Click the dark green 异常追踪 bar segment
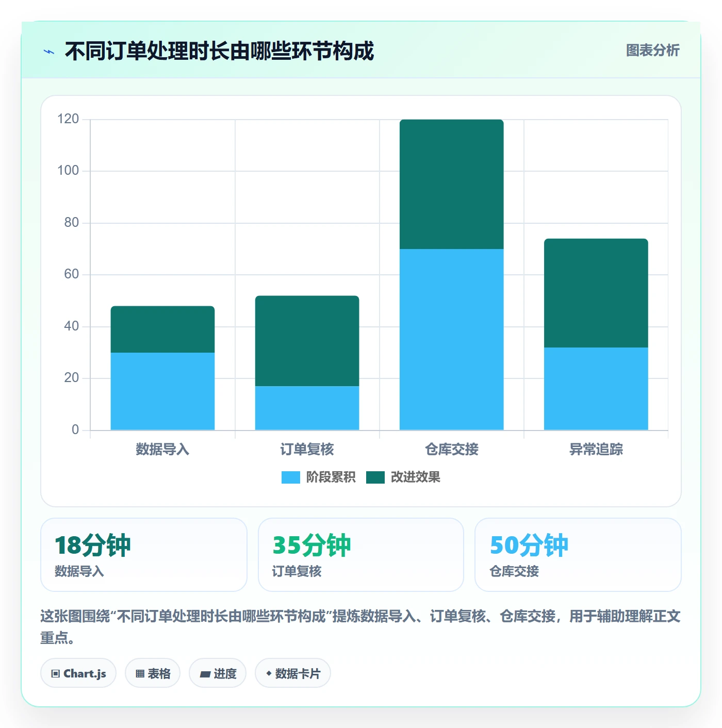Viewport: 722px width, 728px height. 596,293
